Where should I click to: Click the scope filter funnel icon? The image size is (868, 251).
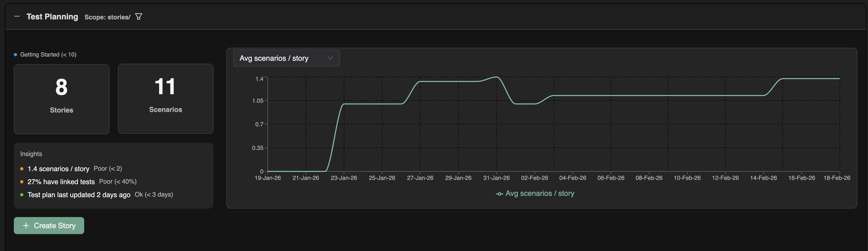(x=138, y=17)
